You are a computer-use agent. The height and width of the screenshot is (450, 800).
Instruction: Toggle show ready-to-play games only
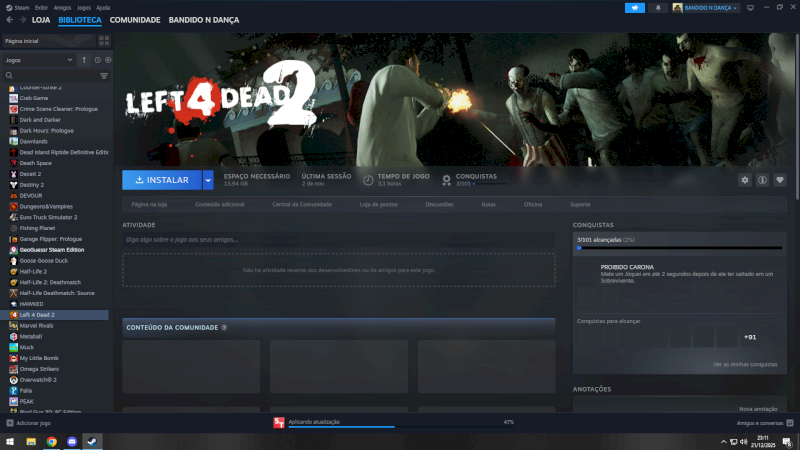click(109, 59)
